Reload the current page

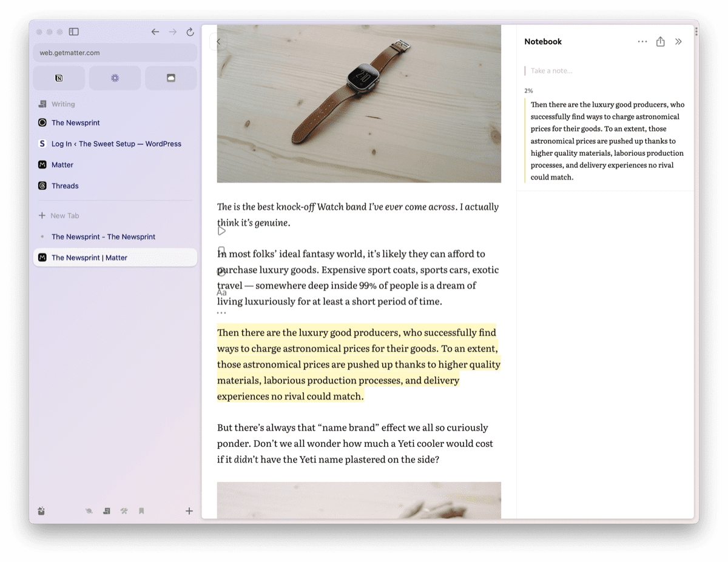190,32
